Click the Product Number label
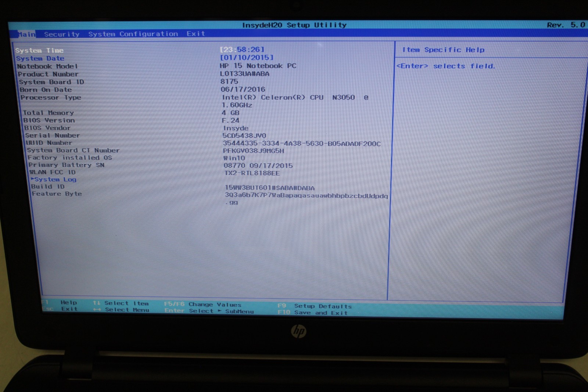588x392 pixels. [x=48, y=74]
